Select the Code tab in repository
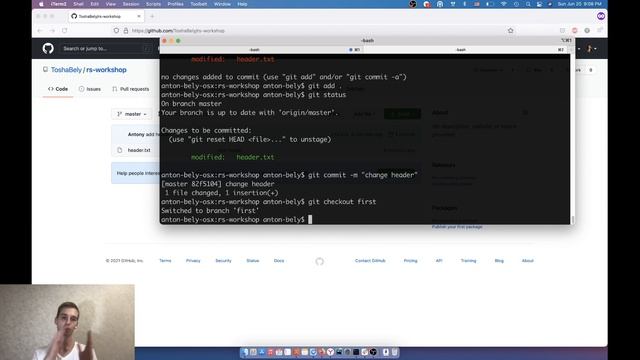640x360 pixels. (58, 89)
